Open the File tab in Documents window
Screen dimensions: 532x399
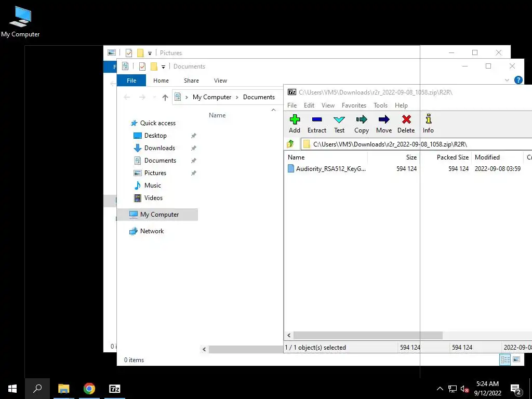[131, 81]
